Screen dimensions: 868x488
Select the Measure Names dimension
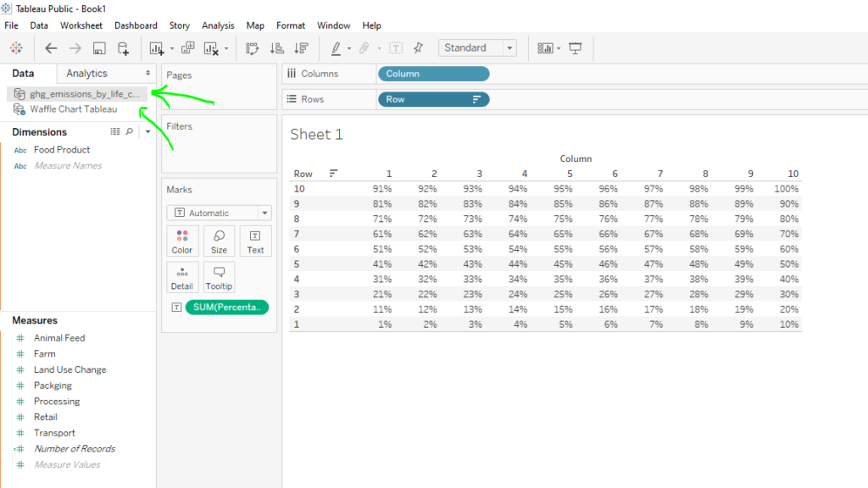[x=68, y=165]
